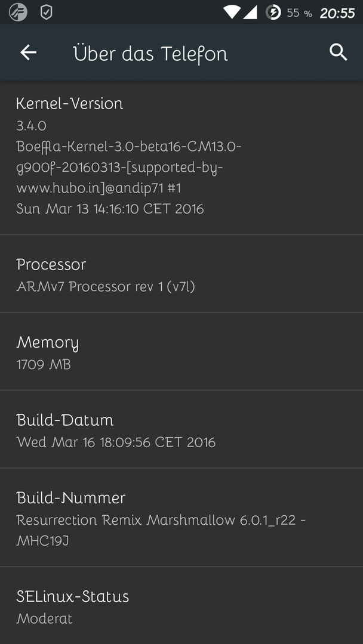The image size is (363, 644).
Task: Tap the Memory 1709 MB item
Action: pos(181,352)
